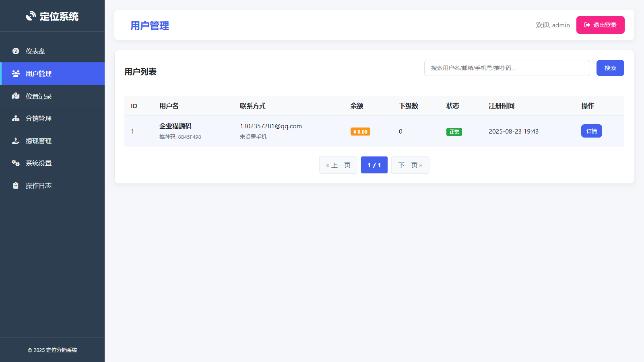Open the 位置记录 menu item
644x362 pixels.
(39, 96)
